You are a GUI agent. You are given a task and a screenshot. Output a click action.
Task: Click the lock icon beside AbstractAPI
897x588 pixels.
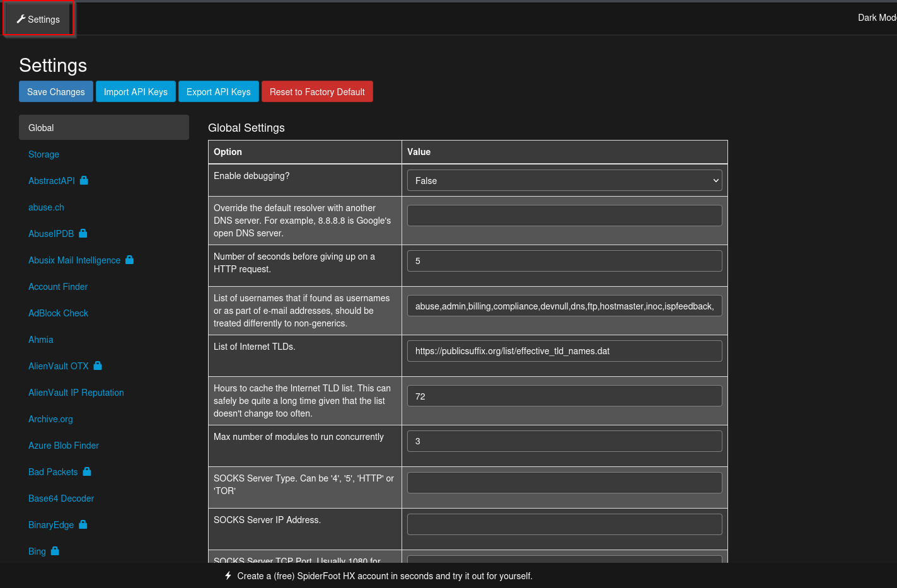pos(84,180)
